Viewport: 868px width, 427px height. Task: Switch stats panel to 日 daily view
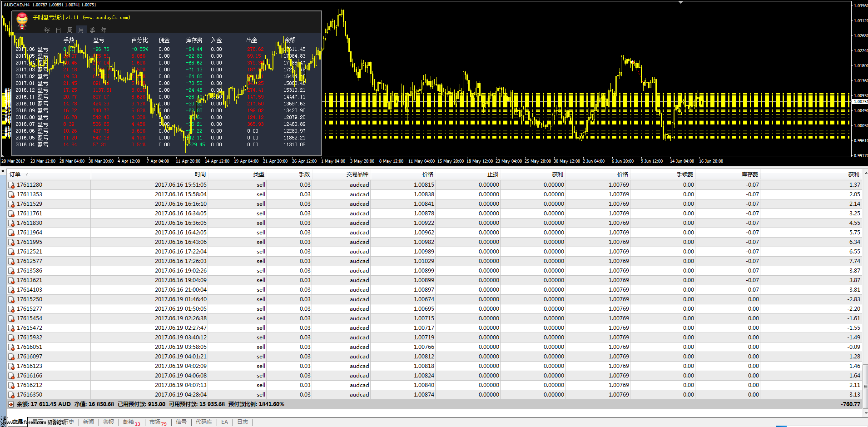(59, 30)
